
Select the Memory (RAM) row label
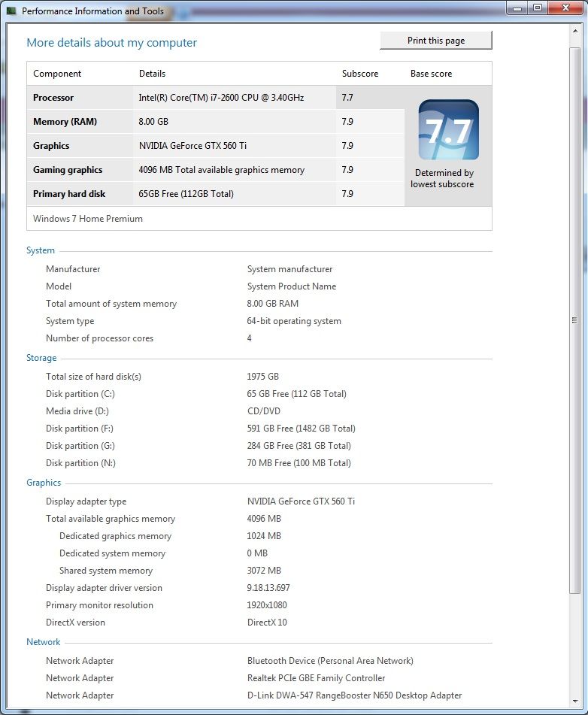(x=65, y=122)
